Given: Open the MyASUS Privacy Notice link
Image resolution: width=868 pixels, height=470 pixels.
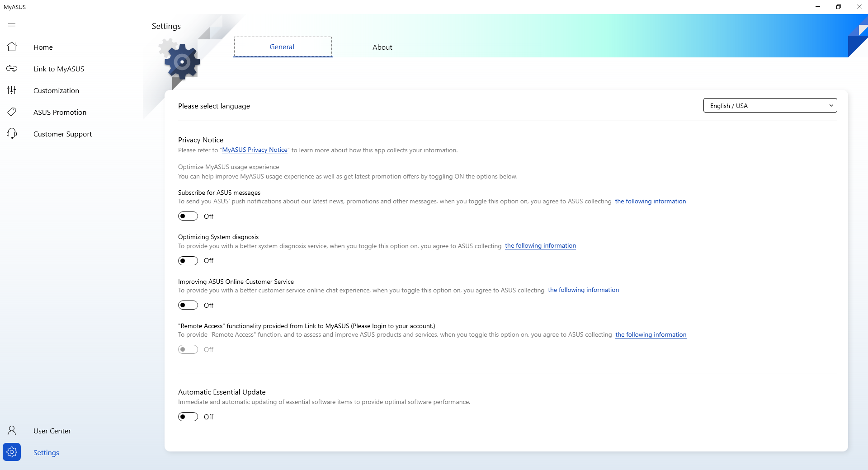Looking at the screenshot, I should 255,150.
